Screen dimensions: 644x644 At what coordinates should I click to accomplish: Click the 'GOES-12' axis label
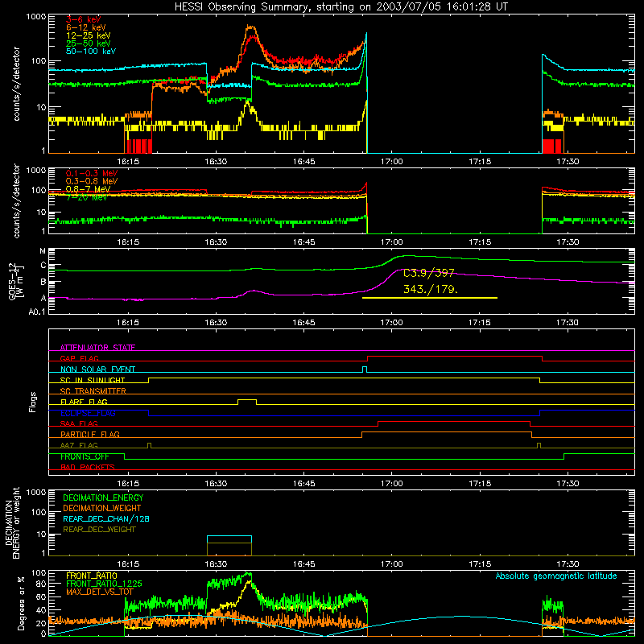(12, 281)
